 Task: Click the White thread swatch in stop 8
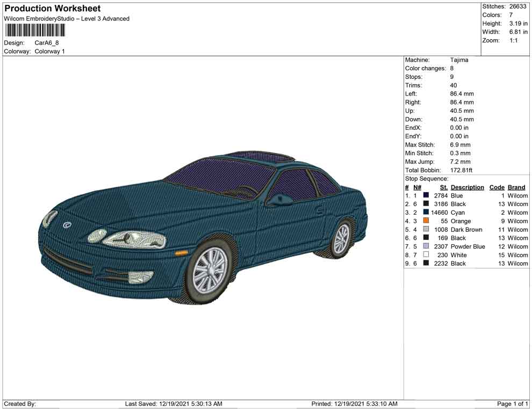[426, 255]
